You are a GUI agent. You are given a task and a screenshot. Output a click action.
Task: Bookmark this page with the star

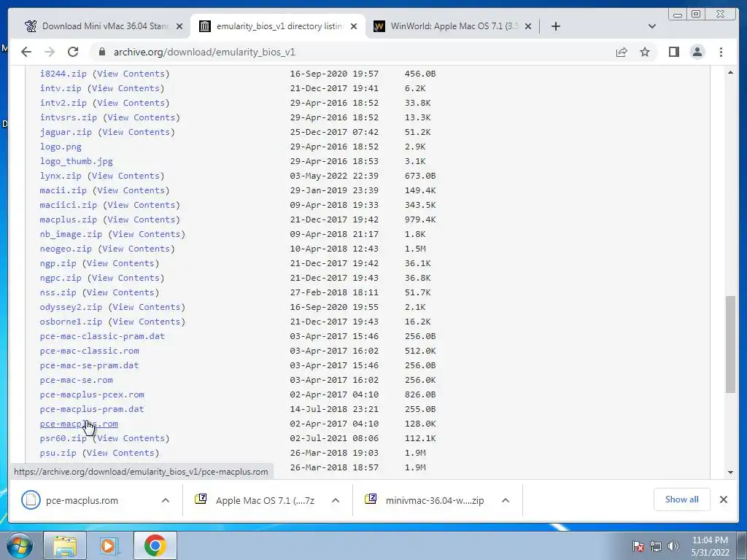pos(645,52)
